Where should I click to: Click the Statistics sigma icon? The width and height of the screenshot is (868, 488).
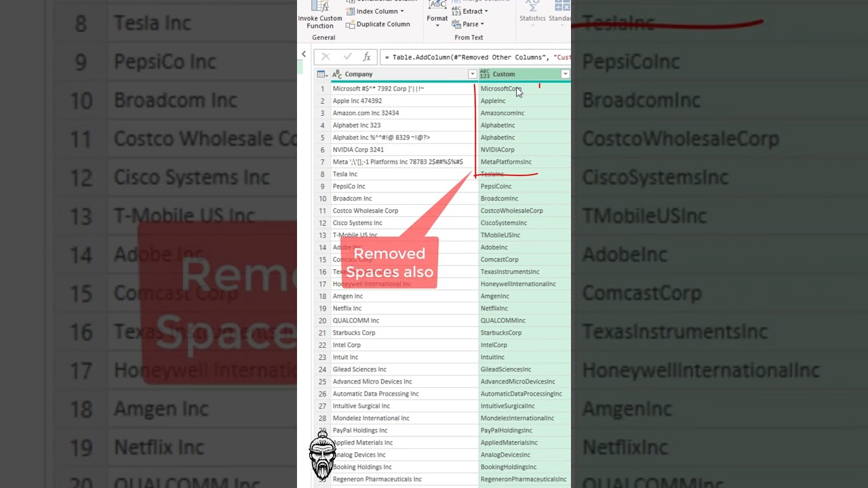(x=532, y=5)
